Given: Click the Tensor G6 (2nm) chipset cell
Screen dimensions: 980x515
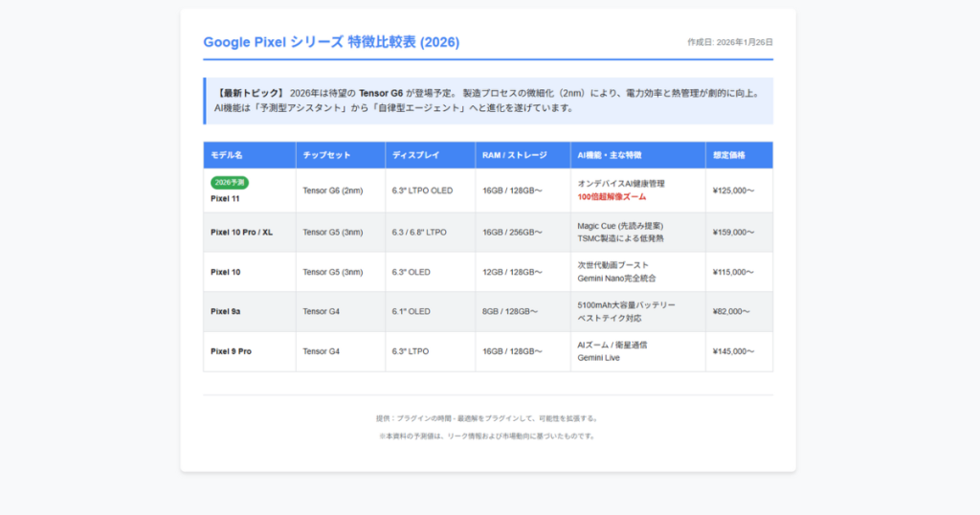Looking at the screenshot, I should pyautogui.click(x=332, y=190).
